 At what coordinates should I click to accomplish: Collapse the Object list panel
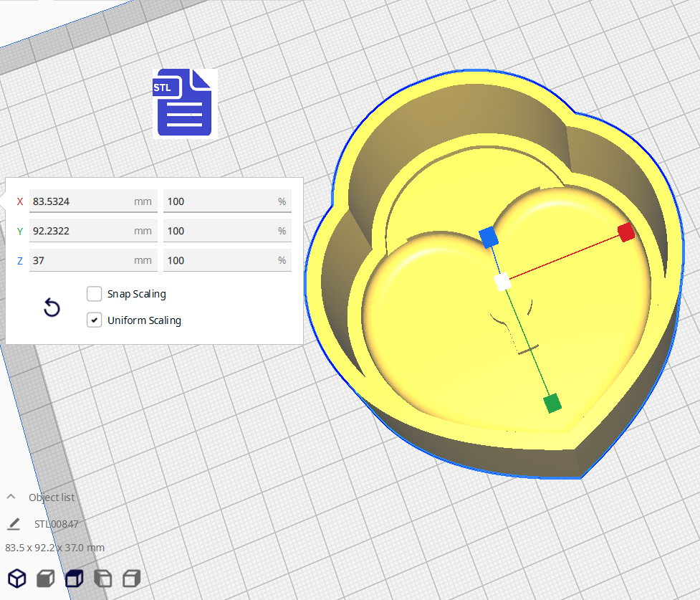[x=11, y=497]
